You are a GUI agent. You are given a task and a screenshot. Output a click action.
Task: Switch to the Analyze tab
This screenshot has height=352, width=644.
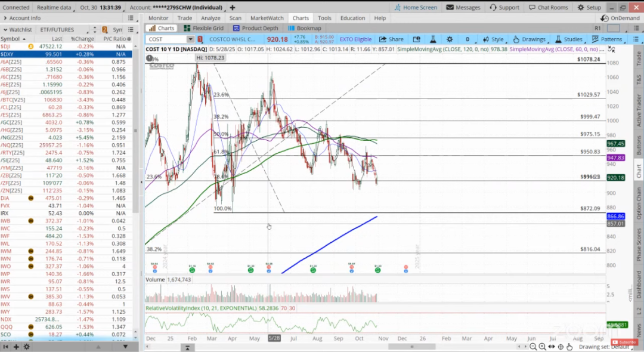(x=210, y=18)
